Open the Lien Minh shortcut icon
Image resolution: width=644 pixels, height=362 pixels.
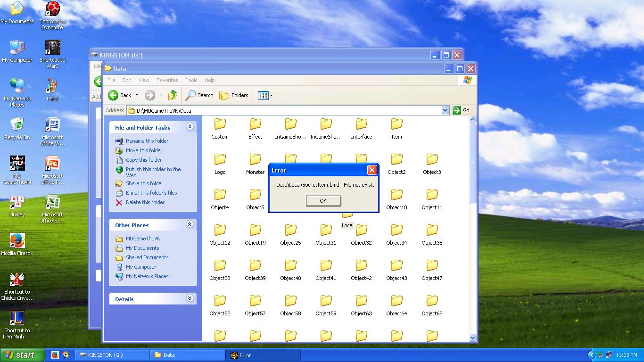[17, 325]
